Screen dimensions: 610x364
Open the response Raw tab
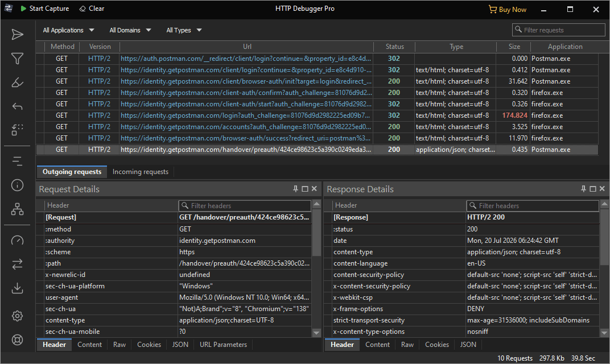coord(407,345)
